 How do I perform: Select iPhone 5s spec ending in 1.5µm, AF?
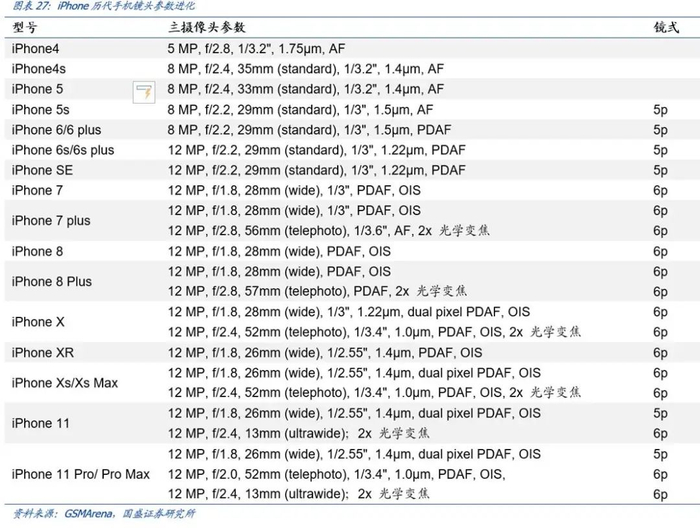(300, 110)
